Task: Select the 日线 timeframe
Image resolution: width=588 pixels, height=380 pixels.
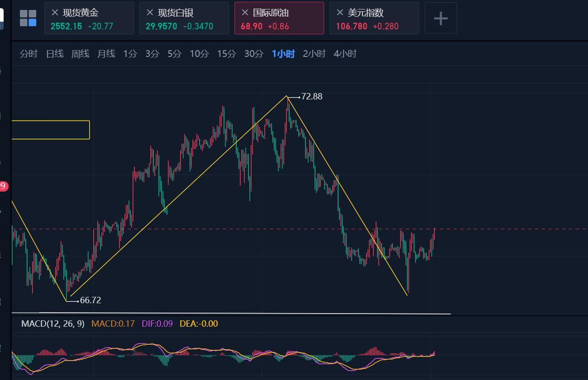Action: coord(55,54)
